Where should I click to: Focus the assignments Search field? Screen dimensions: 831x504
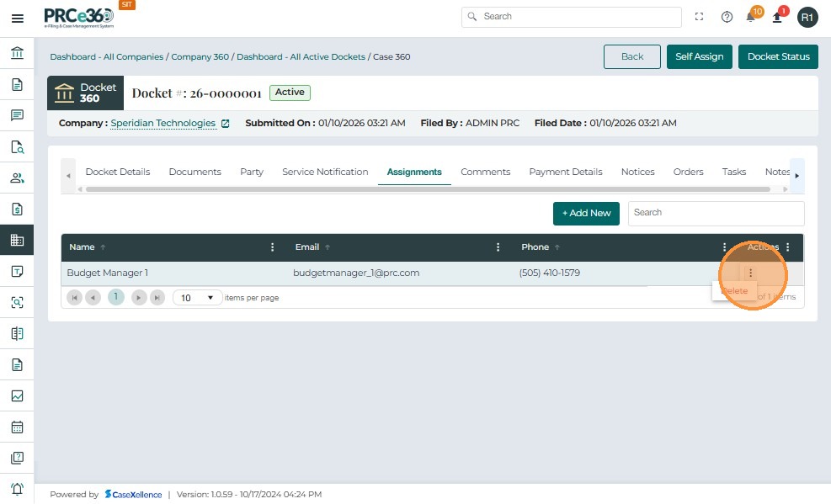tap(716, 214)
